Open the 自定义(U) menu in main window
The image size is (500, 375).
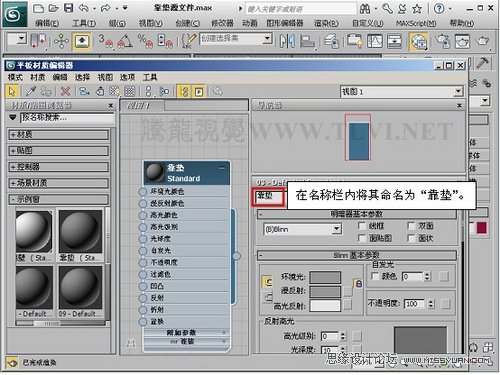[x=368, y=23]
